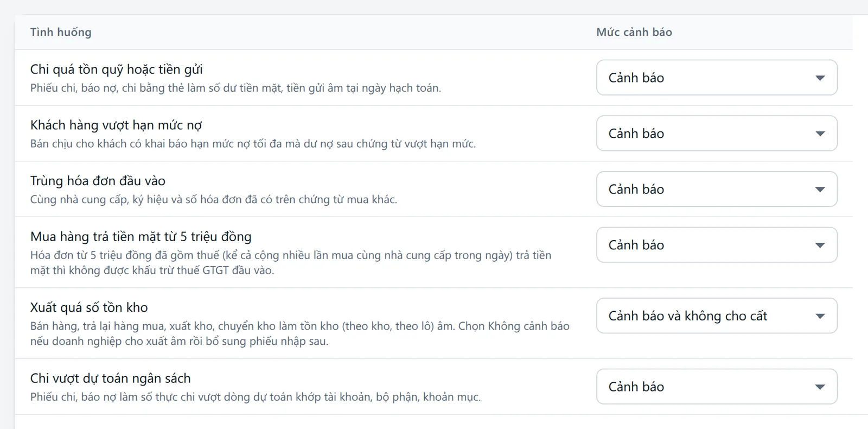Select the 'Chi quá tồn quỹ hoặc tiền gửi' title
This screenshot has height=429, width=868.
(117, 70)
